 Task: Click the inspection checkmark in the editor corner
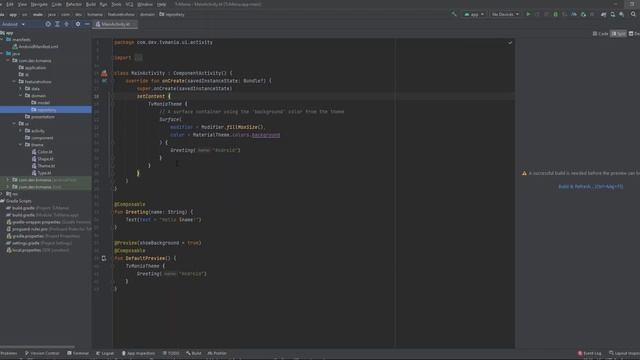click(510, 42)
